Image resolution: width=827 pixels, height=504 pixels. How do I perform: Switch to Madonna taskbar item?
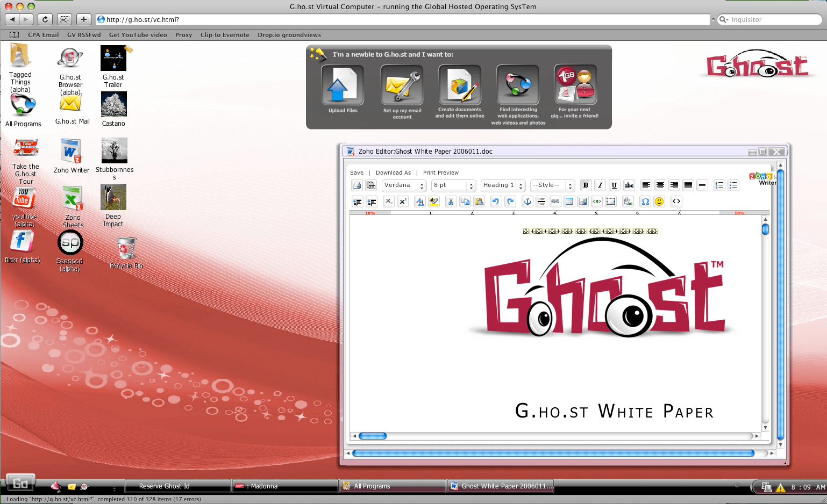click(x=285, y=486)
